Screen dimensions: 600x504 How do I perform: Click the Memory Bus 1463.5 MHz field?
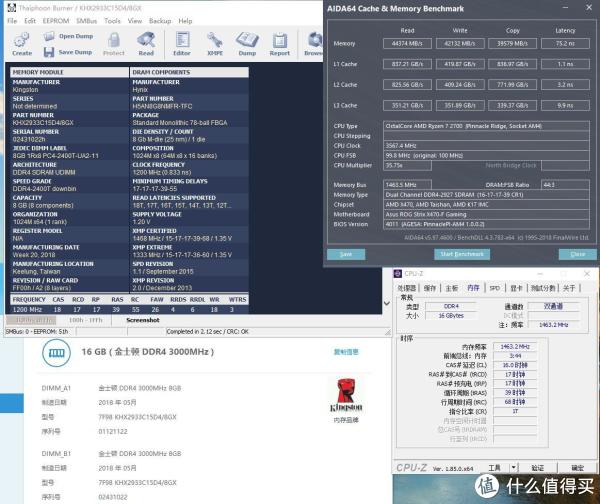407,185
